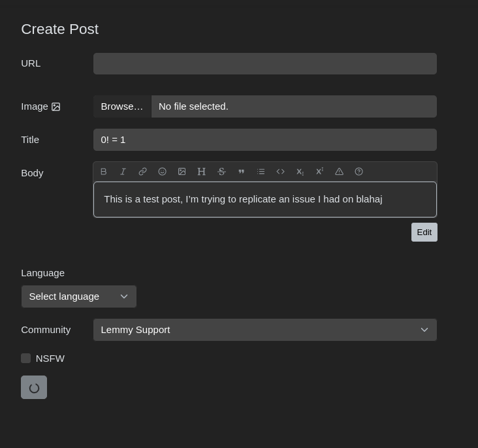Viewport: 478px width, 448px height.
Task: Apply subscript formatting
Action: click(300, 172)
